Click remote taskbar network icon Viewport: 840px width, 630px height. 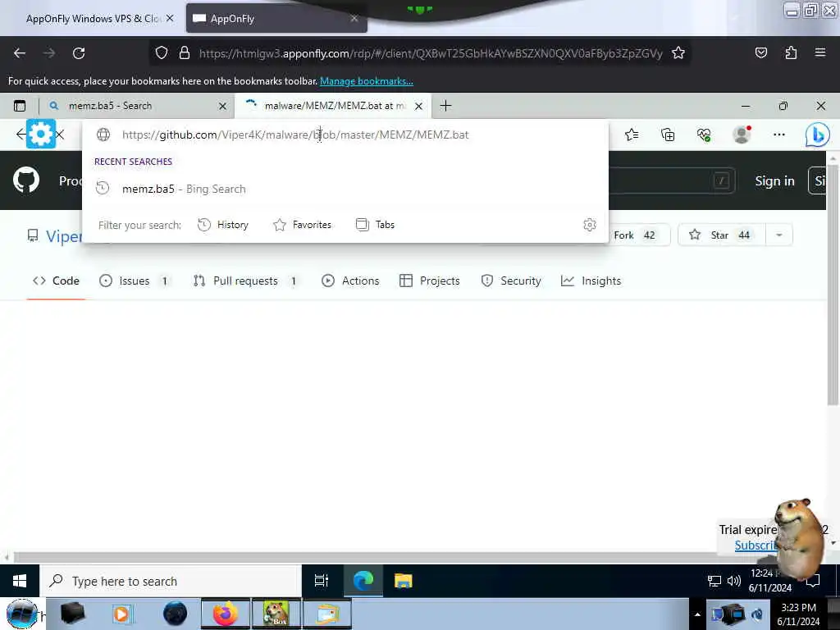pos(714,582)
